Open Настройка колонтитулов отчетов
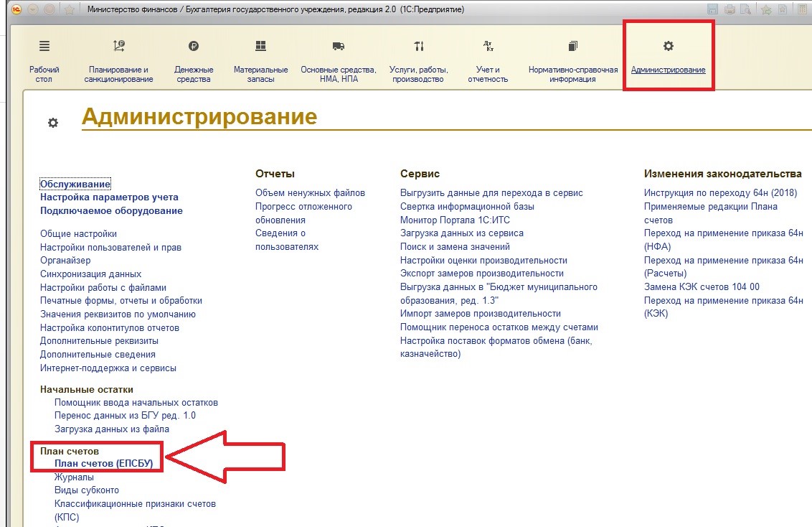This screenshot has width=812, height=527. 110,327
